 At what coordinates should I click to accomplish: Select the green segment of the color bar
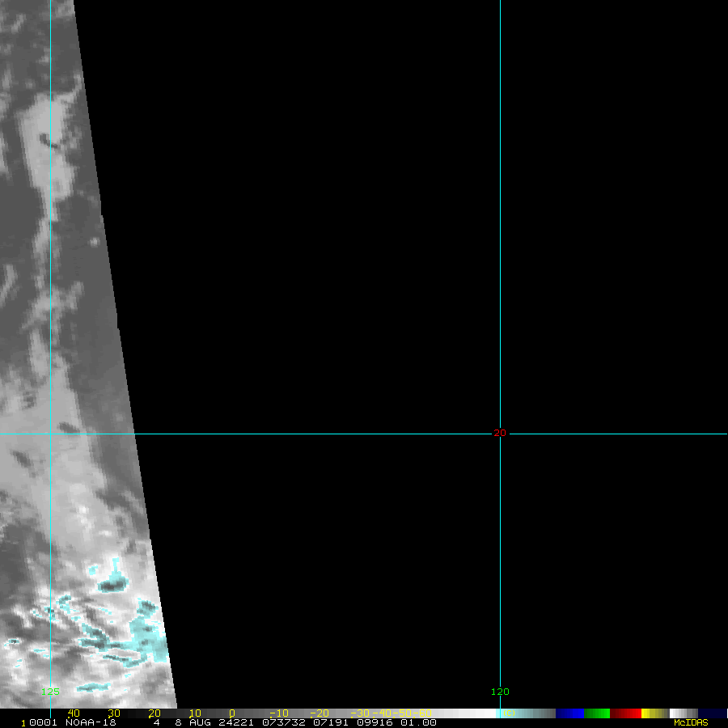tap(597, 713)
